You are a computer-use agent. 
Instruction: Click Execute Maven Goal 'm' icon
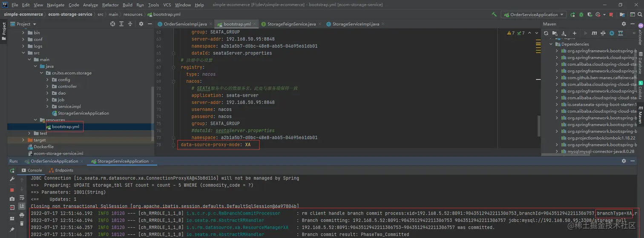coord(594,33)
